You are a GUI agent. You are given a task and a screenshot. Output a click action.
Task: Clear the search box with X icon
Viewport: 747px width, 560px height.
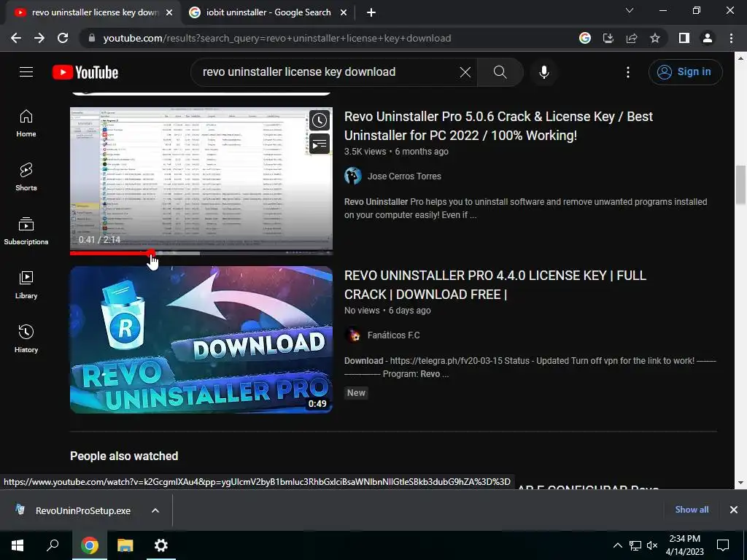point(465,72)
